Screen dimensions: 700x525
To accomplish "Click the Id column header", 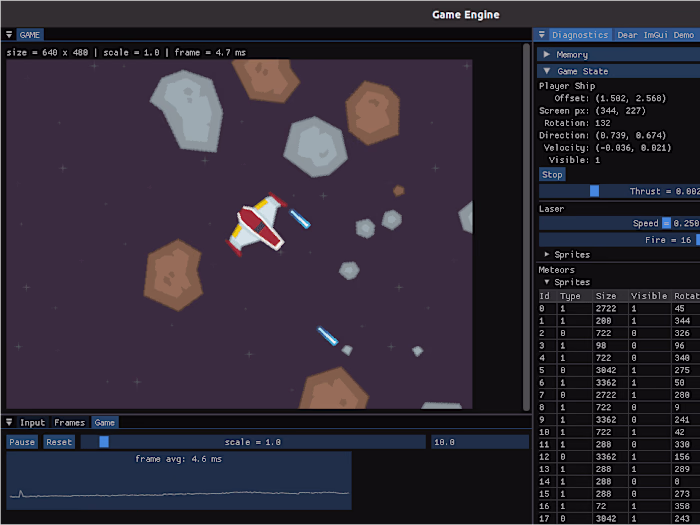I will 544,296.
